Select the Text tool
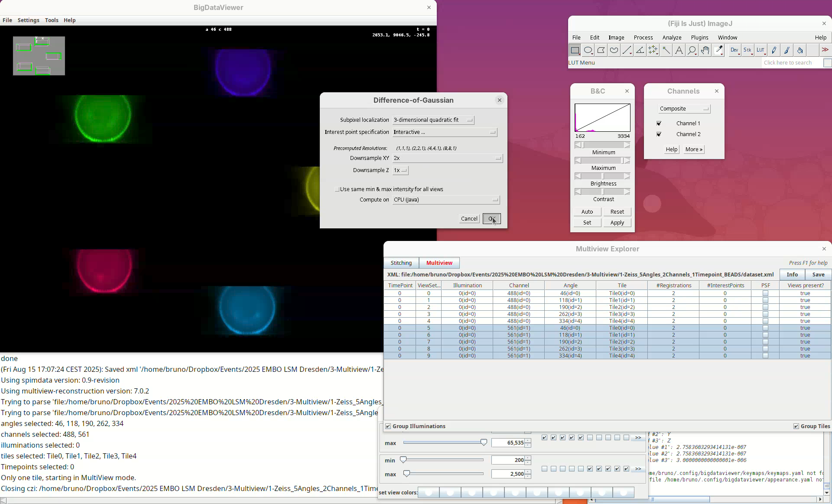 pos(679,50)
